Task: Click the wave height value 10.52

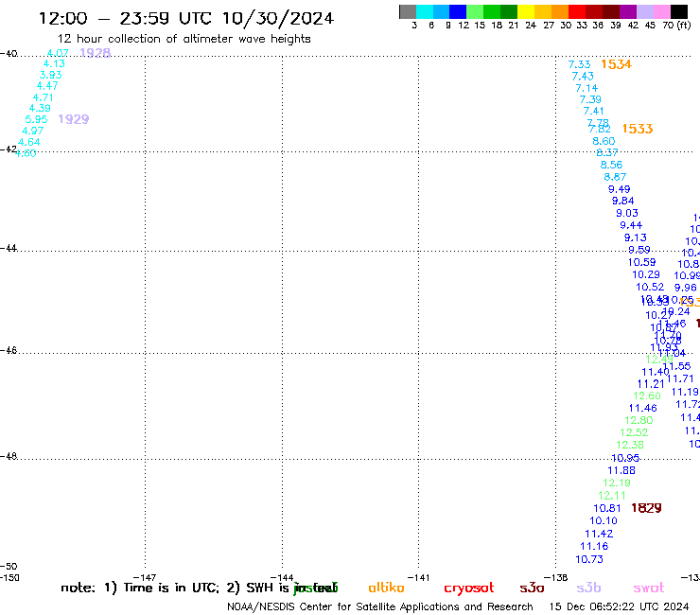Action: (x=650, y=288)
